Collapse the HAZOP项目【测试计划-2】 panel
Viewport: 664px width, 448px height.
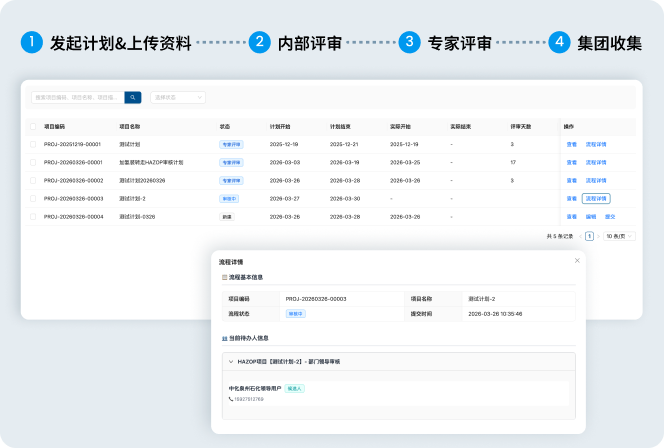[232, 361]
